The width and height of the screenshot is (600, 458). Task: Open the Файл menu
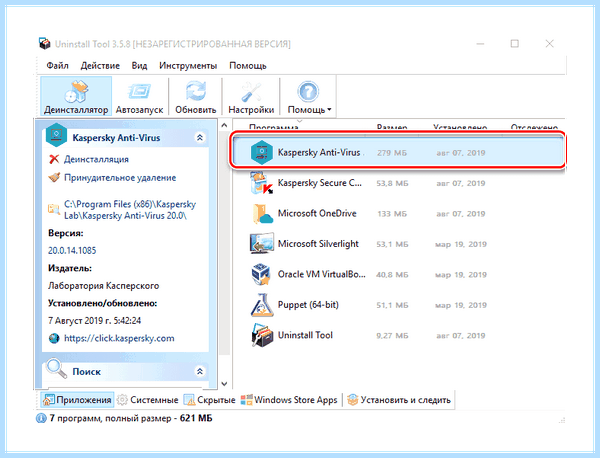(x=57, y=66)
